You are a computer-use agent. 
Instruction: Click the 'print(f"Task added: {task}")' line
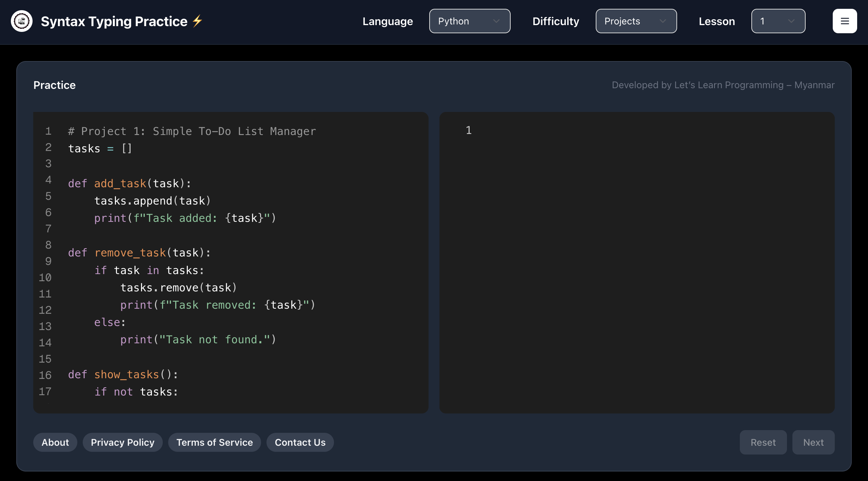coord(185,218)
